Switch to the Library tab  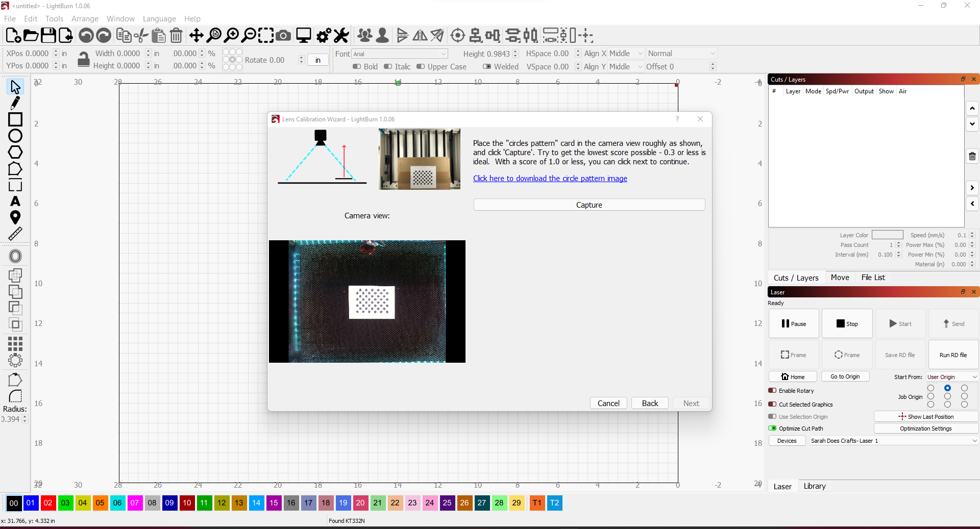coord(814,486)
